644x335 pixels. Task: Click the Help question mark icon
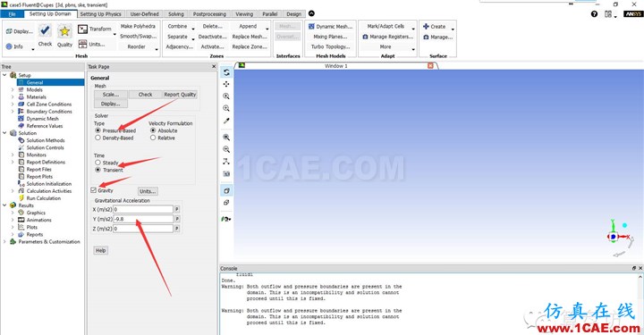tap(594, 14)
